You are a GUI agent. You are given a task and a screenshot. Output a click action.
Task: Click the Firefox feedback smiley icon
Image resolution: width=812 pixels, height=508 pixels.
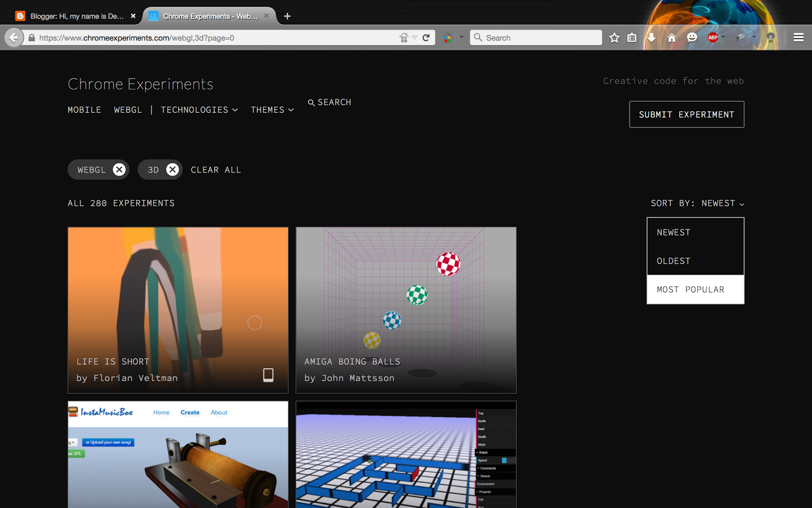pyautogui.click(x=691, y=37)
